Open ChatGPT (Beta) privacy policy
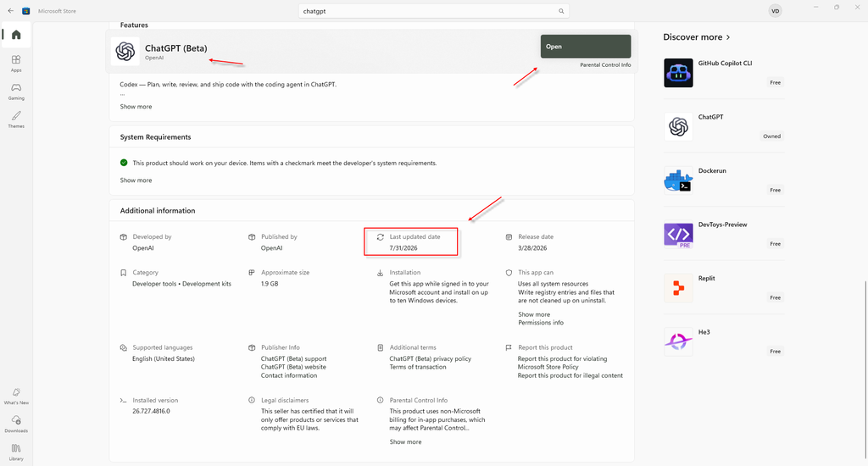Viewport: 868px width, 466px height. 430,358
